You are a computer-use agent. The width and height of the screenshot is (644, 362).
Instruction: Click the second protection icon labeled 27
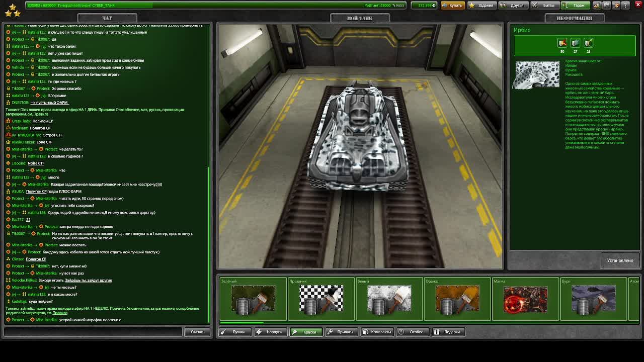point(575,43)
